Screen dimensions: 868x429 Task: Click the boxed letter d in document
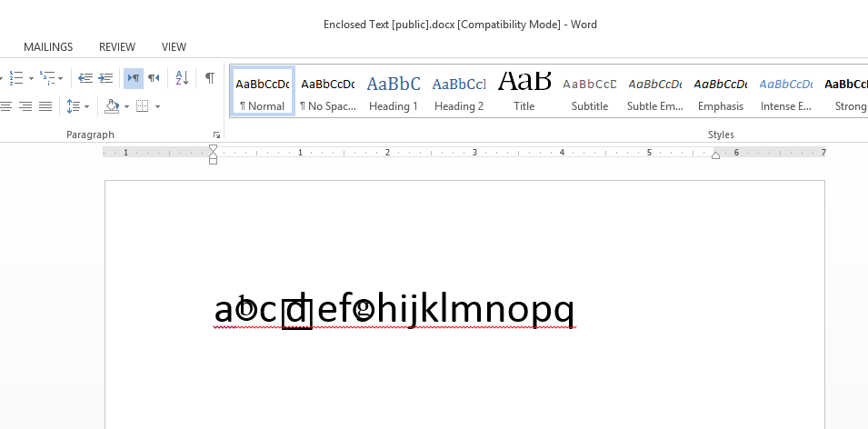tap(296, 313)
